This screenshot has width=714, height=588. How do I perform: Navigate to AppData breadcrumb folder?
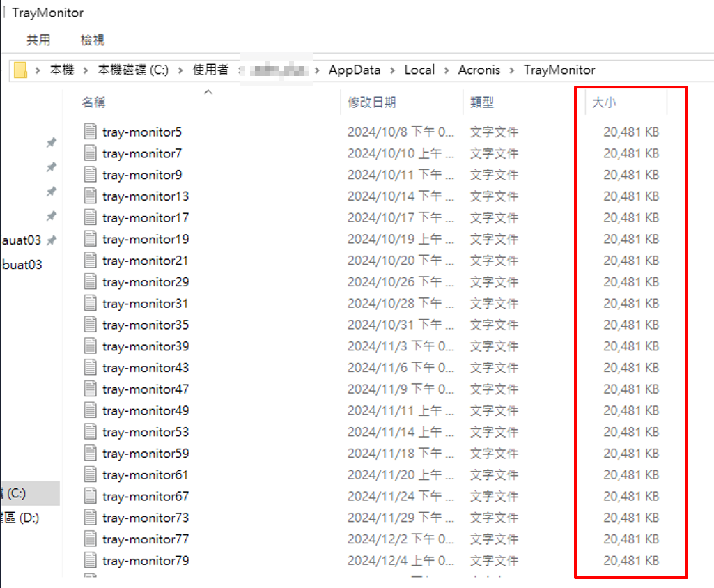[355, 70]
